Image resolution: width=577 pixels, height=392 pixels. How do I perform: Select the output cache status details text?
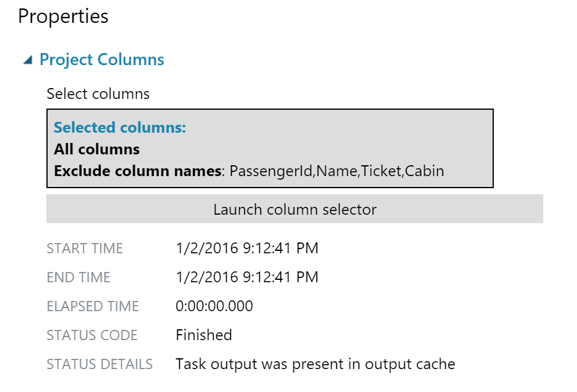pos(315,364)
